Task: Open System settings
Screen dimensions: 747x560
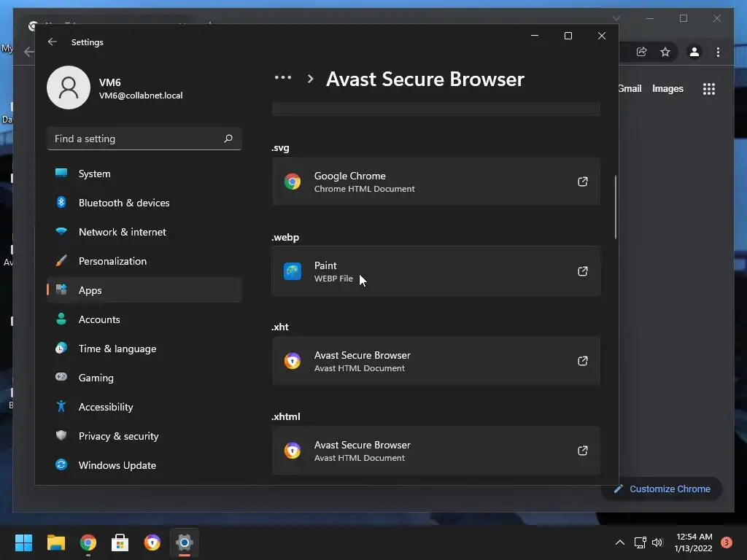Action: pos(144,174)
